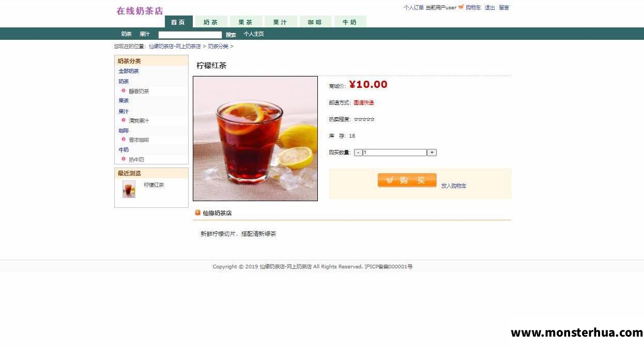This screenshot has height=348, width=644.
Task: Click the pink bullet beside 醇香奶茶
Action: (x=124, y=90)
